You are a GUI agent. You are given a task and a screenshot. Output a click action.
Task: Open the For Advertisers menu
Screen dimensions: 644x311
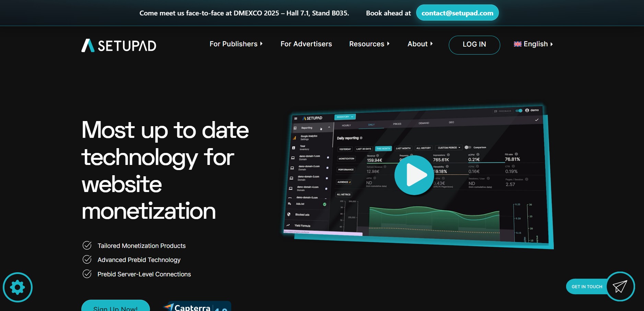click(x=306, y=44)
